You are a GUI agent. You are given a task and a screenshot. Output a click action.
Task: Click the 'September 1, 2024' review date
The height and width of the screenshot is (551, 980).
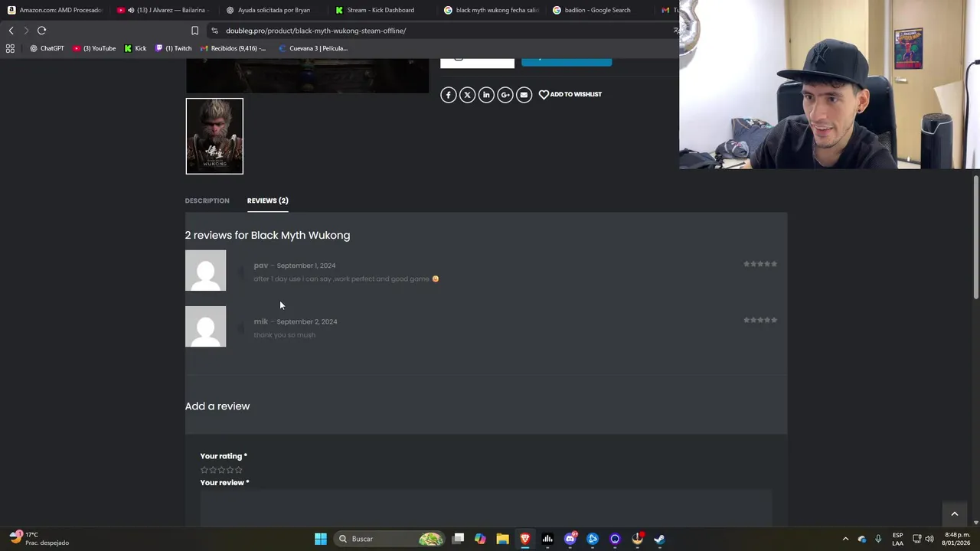click(305, 266)
